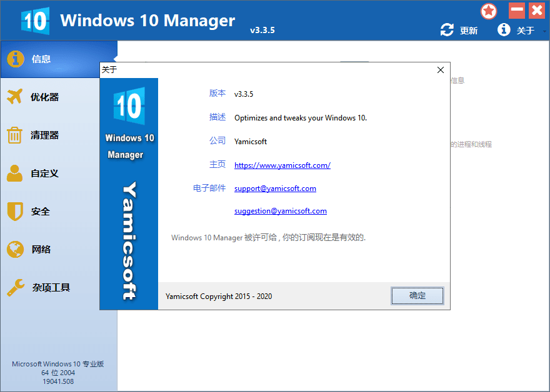Click the 关于 dialog title text
The height and width of the screenshot is (392, 550).
(x=109, y=70)
